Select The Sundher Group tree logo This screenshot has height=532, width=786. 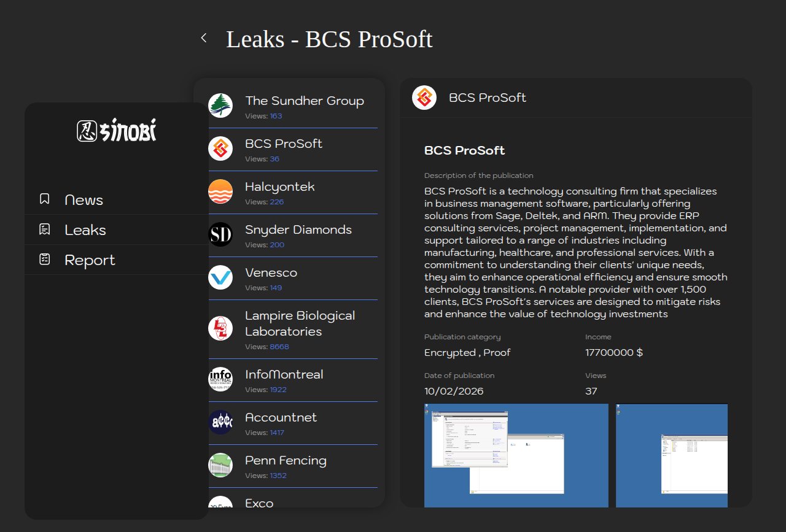tap(220, 106)
